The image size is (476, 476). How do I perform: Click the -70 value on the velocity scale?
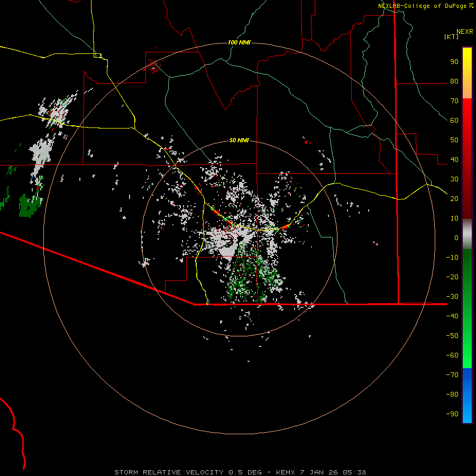(x=452, y=375)
